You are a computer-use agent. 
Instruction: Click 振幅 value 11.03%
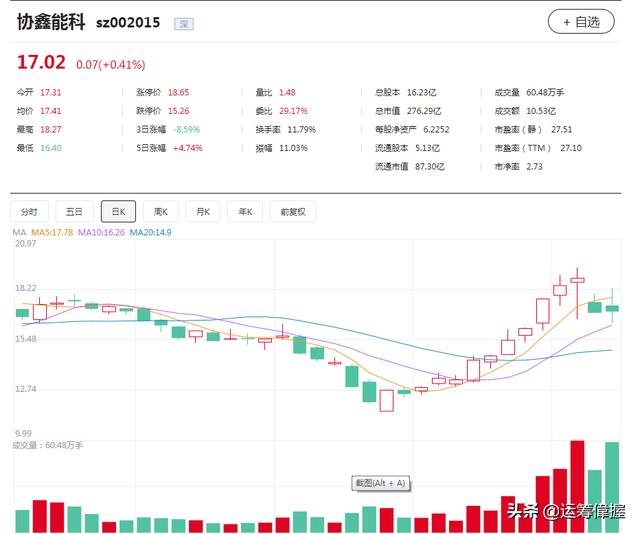[293, 148]
